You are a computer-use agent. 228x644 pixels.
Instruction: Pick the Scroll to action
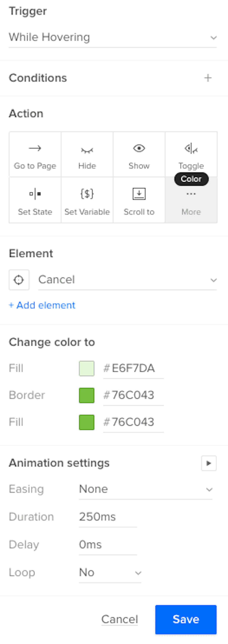pyautogui.click(x=139, y=200)
